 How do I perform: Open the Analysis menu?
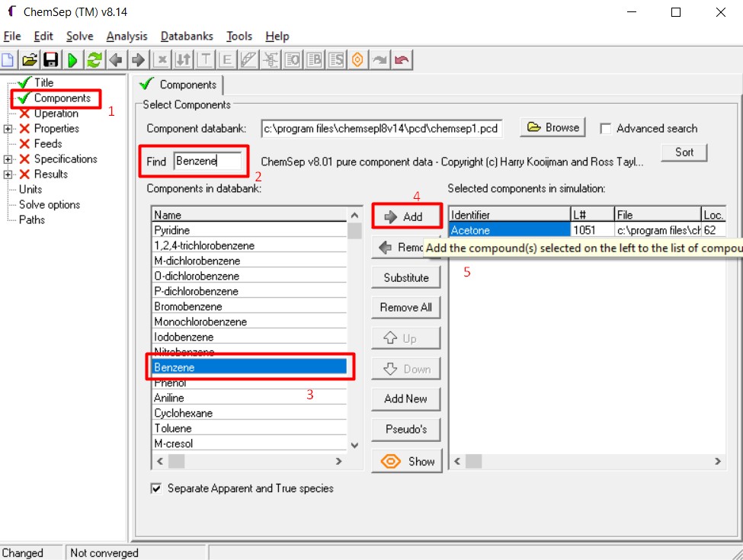pos(127,36)
